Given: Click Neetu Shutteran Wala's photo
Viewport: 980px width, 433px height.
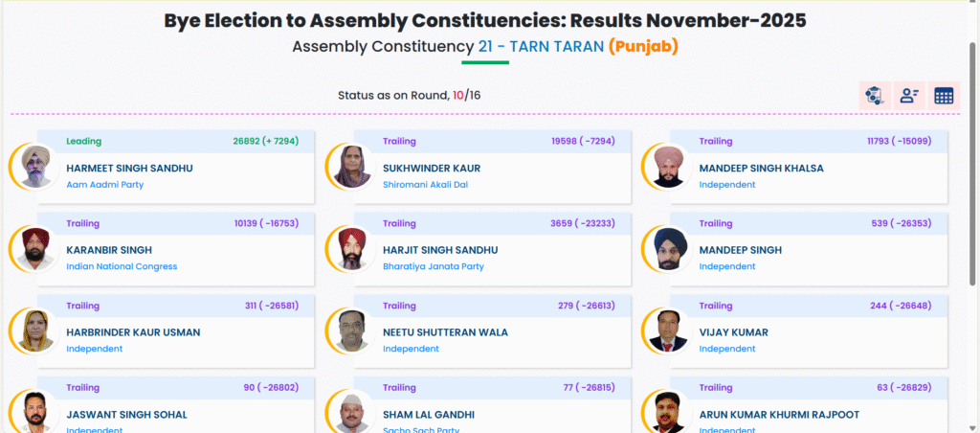Looking at the screenshot, I should [x=352, y=331].
